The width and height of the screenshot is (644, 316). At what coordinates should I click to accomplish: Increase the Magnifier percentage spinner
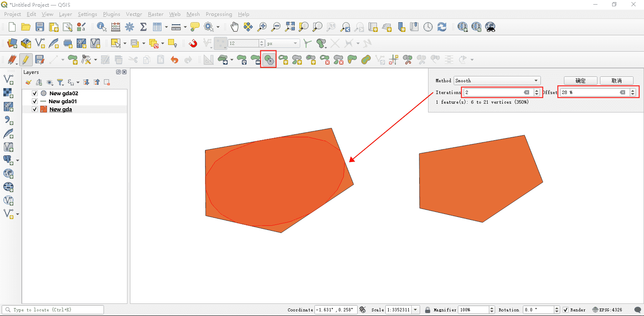492,308
